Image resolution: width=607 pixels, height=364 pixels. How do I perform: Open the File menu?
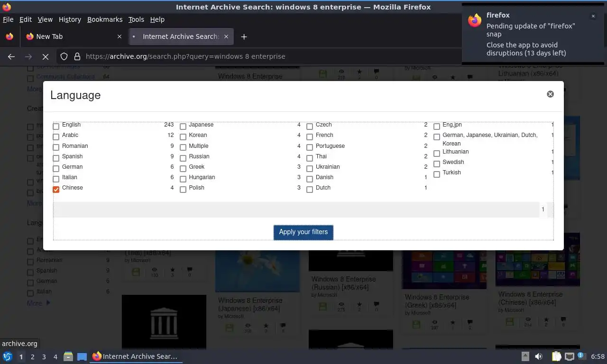(8, 19)
